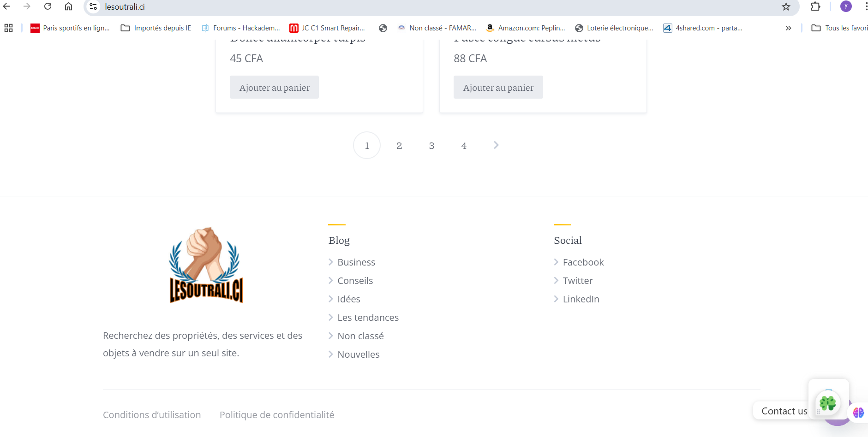This screenshot has width=868, height=437.
Task: Open the JC C1 Smart Repair bookmark
Action: click(327, 28)
